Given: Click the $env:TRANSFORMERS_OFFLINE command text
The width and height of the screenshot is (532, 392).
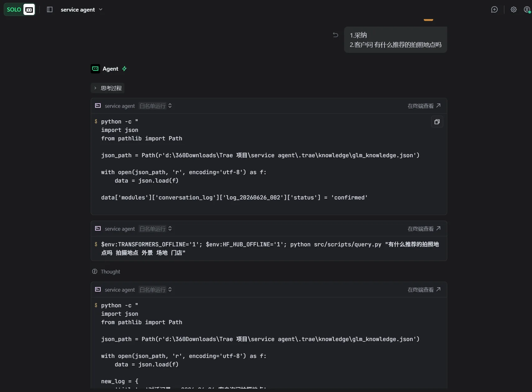Looking at the screenshot, I should tap(270, 249).
